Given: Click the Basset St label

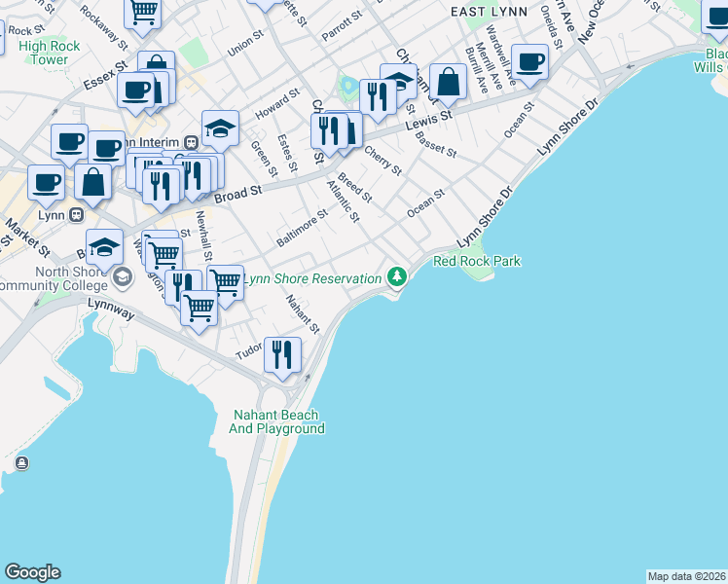Looking at the screenshot, I should click(435, 144).
